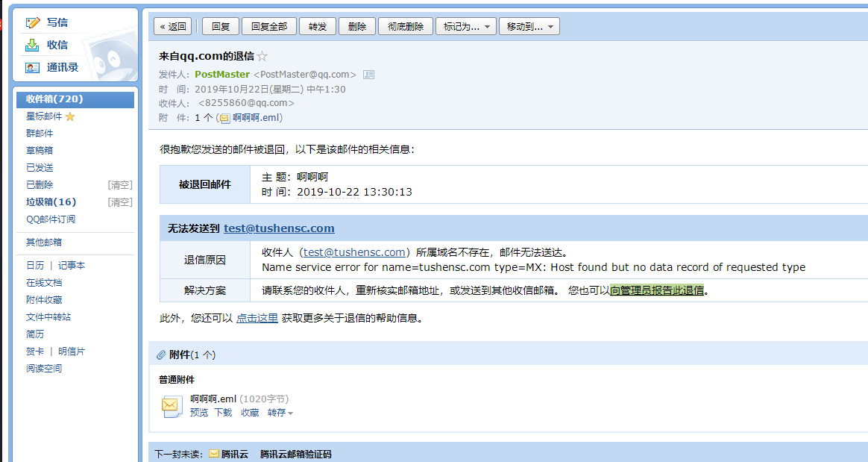Click the 彻底删除 permanently delete button
This screenshot has height=462, width=868.
point(406,27)
